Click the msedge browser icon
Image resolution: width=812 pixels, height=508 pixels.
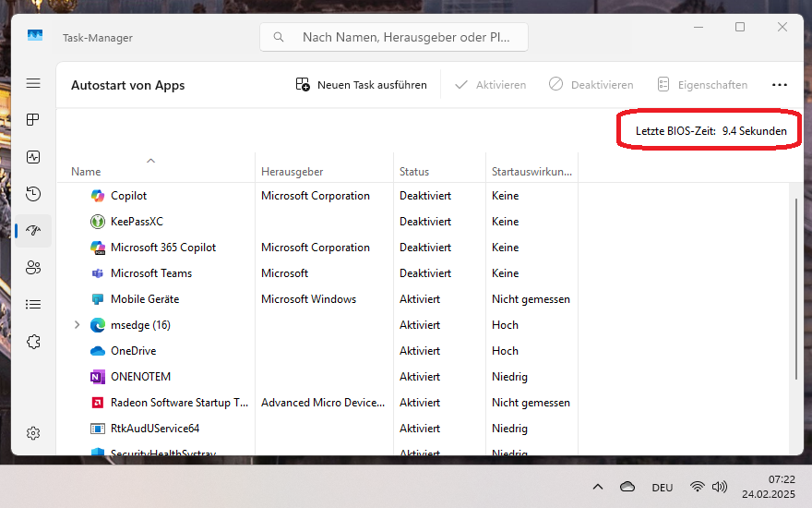coord(98,325)
